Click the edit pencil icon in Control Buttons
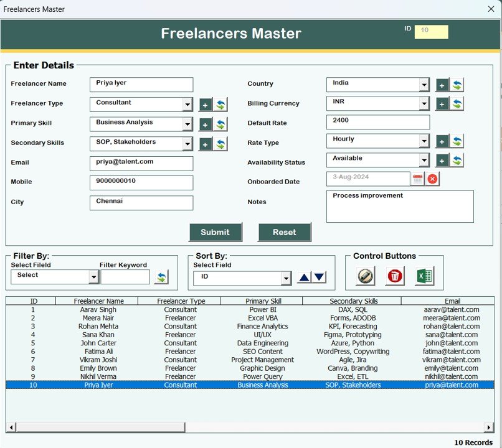The height and width of the screenshot is (448, 502). point(365,276)
